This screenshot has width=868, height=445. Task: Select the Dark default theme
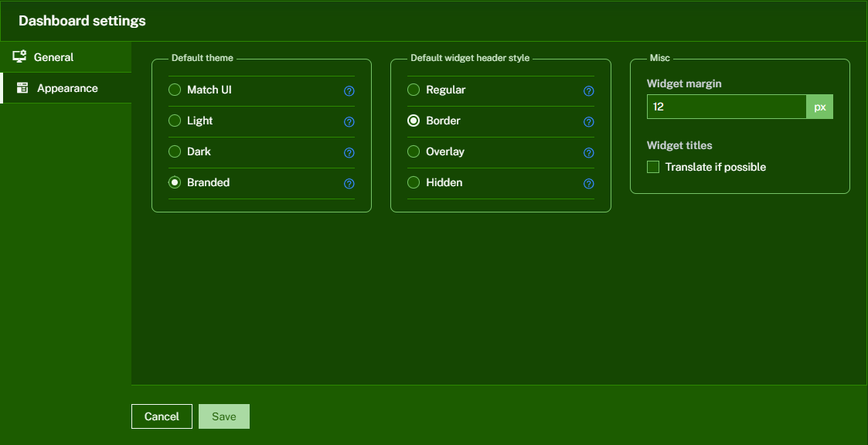175,151
